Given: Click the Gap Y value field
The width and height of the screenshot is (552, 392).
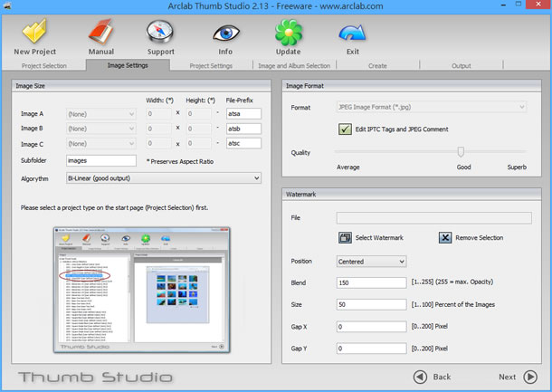Looking at the screenshot, I should pos(371,349).
